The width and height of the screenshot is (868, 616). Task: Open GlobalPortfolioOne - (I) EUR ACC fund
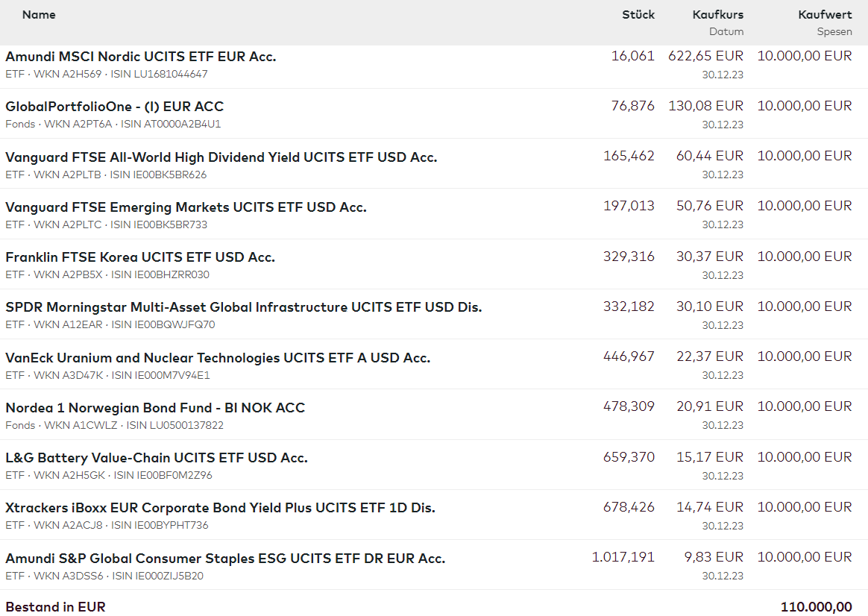click(x=115, y=107)
